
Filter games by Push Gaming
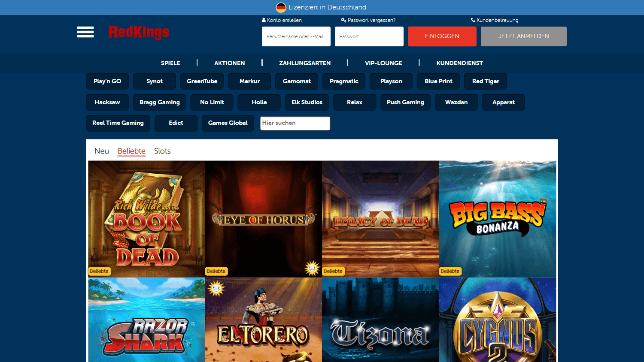point(405,102)
